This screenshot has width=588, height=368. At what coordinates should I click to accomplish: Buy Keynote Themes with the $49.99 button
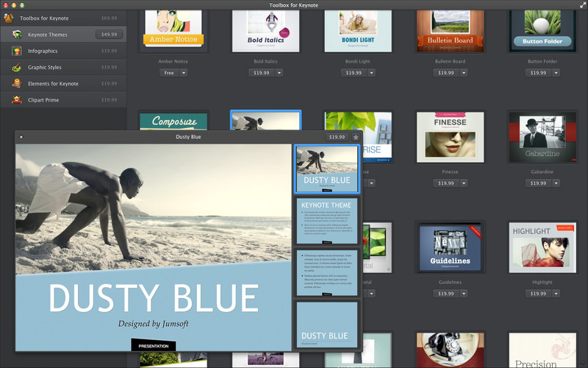(109, 34)
